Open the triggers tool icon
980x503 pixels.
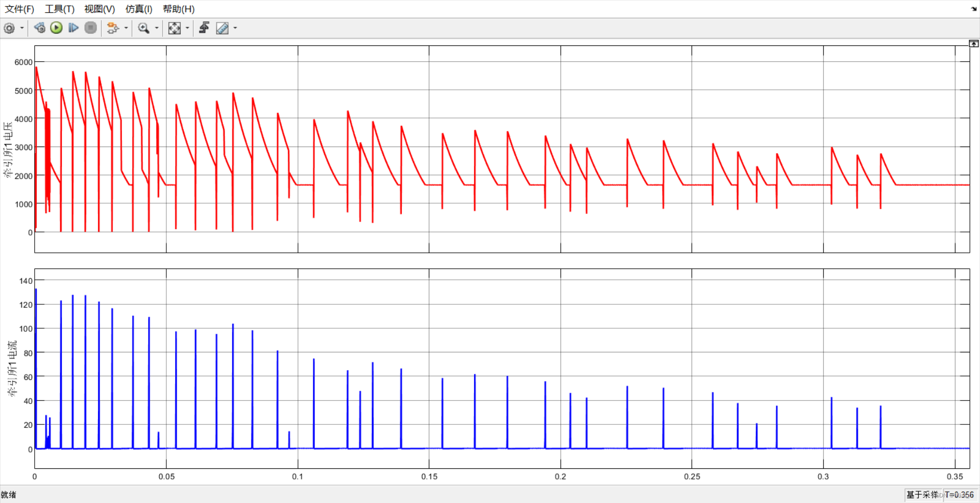point(204,28)
